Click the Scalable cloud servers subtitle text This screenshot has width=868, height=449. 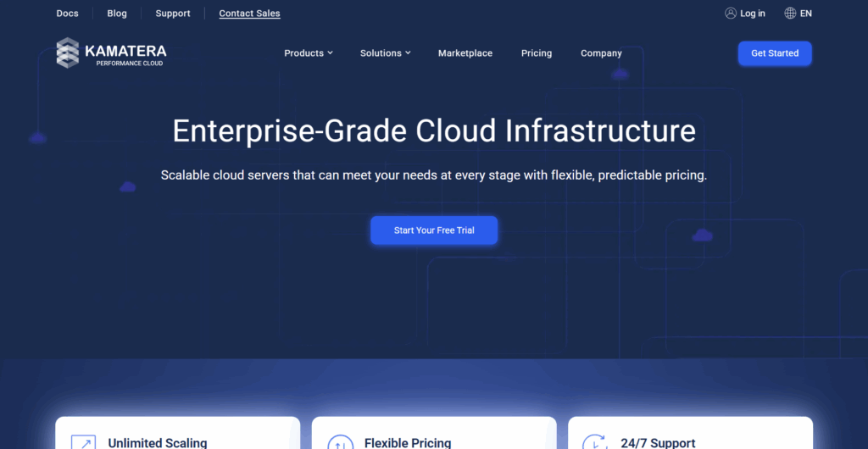coord(434,176)
